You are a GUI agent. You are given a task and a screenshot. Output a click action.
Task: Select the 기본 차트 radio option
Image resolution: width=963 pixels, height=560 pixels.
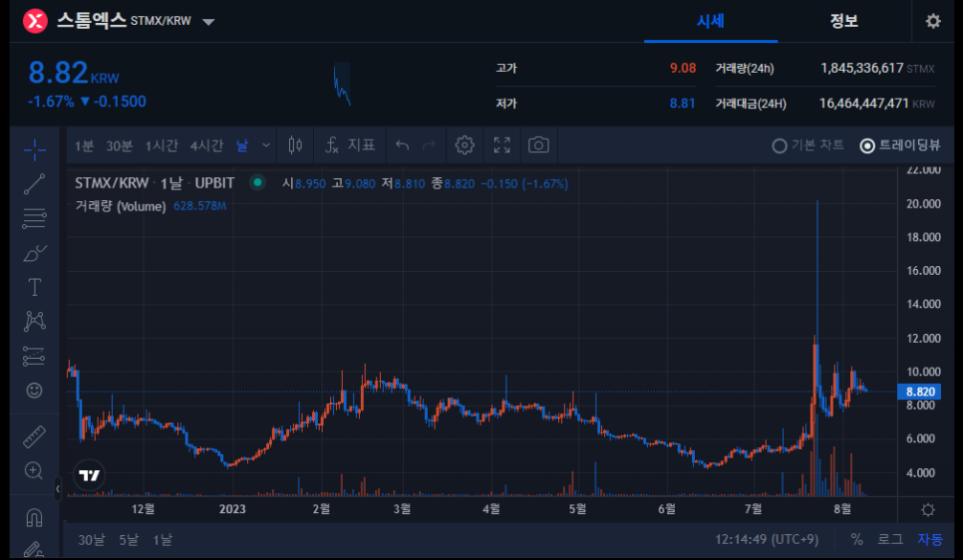point(807,145)
